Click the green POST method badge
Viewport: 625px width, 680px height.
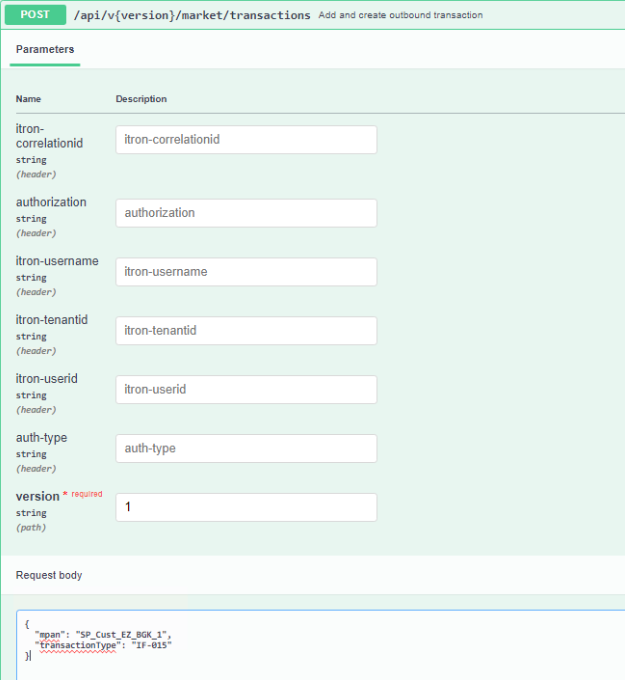(35, 15)
